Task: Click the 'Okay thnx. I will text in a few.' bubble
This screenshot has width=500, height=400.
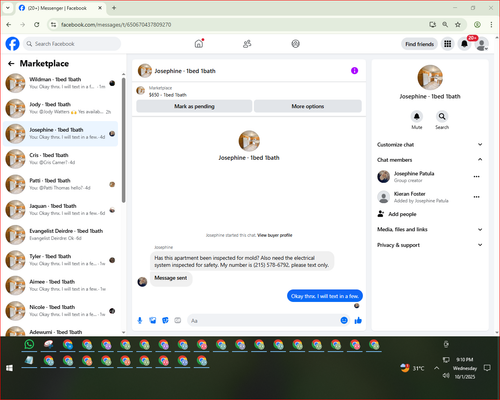Action: [x=325, y=296]
